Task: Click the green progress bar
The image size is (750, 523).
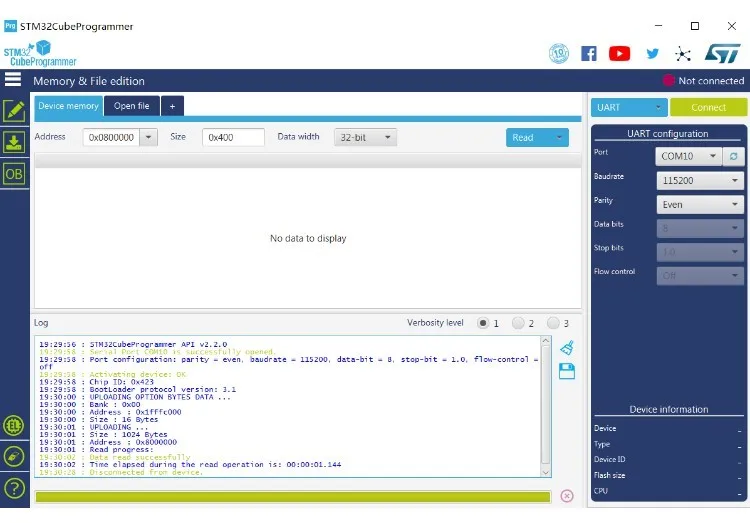Action: coord(293,497)
